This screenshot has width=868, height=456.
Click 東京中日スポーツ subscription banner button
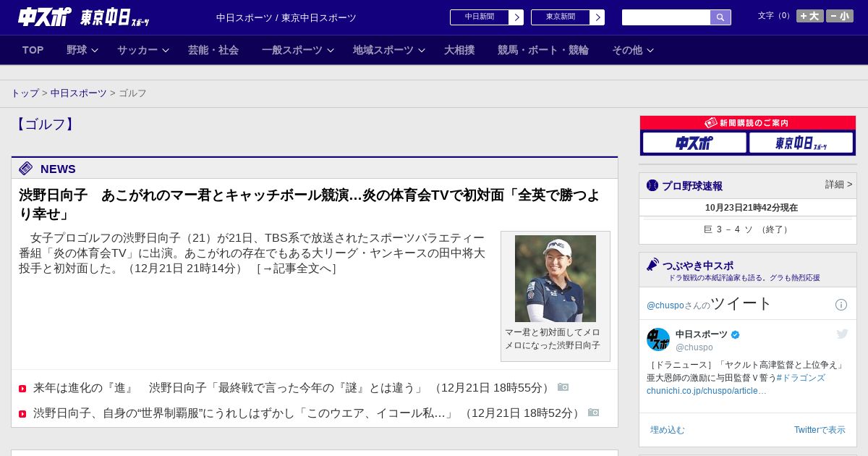coord(801,143)
